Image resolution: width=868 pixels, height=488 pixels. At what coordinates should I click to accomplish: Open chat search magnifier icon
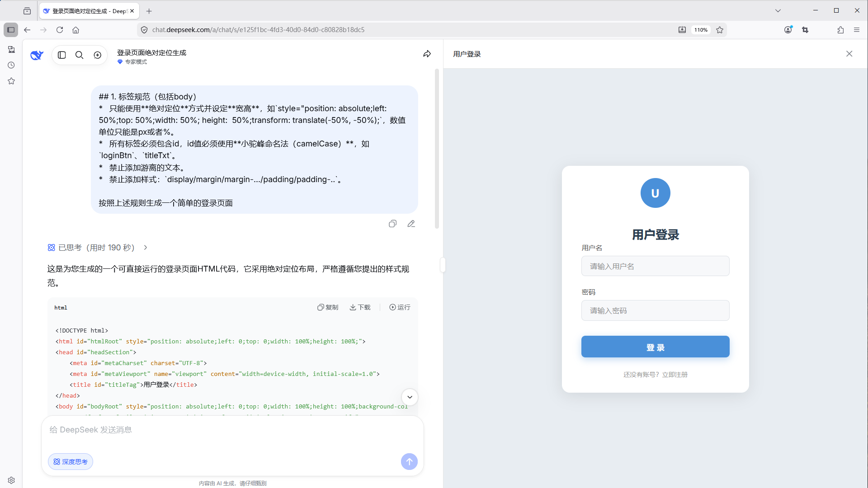coord(80,55)
